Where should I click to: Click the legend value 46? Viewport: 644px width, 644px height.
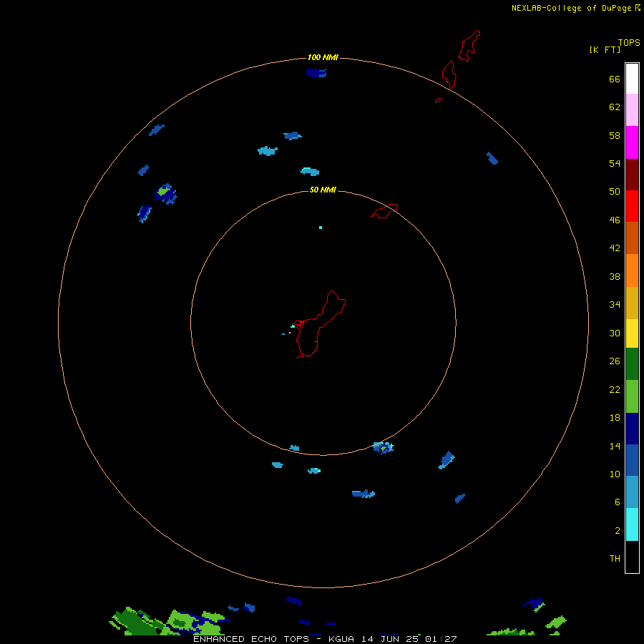pyautogui.click(x=615, y=220)
